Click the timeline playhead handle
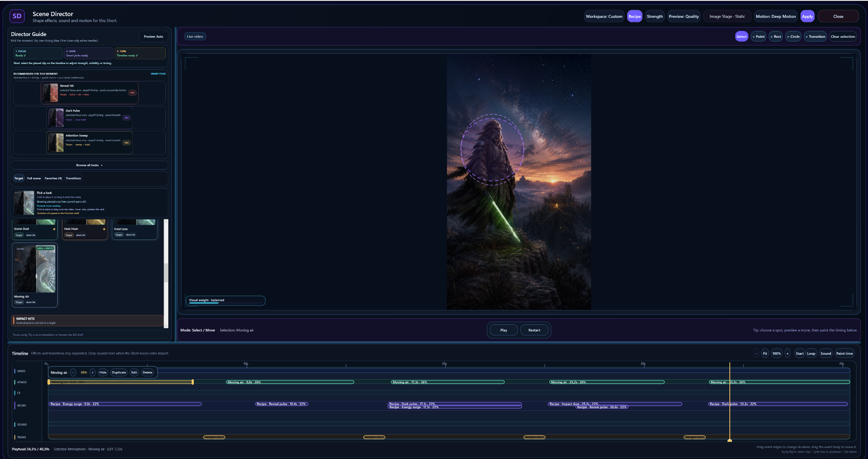Screen dimensions: 868x459 [x=730, y=441]
